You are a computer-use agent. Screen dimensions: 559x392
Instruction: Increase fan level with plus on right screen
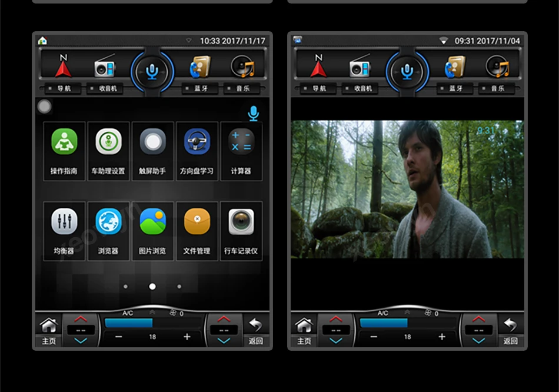coord(442,337)
